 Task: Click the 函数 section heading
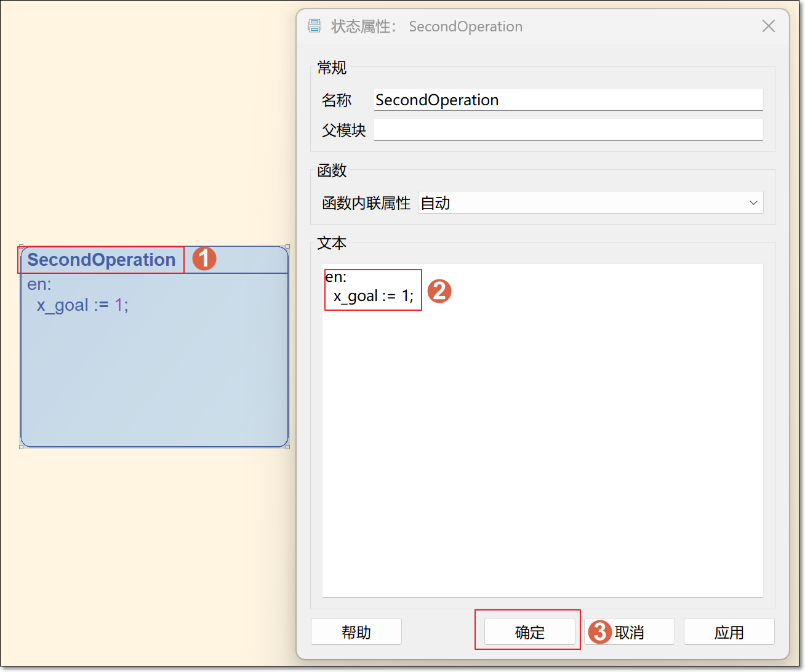[332, 170]
